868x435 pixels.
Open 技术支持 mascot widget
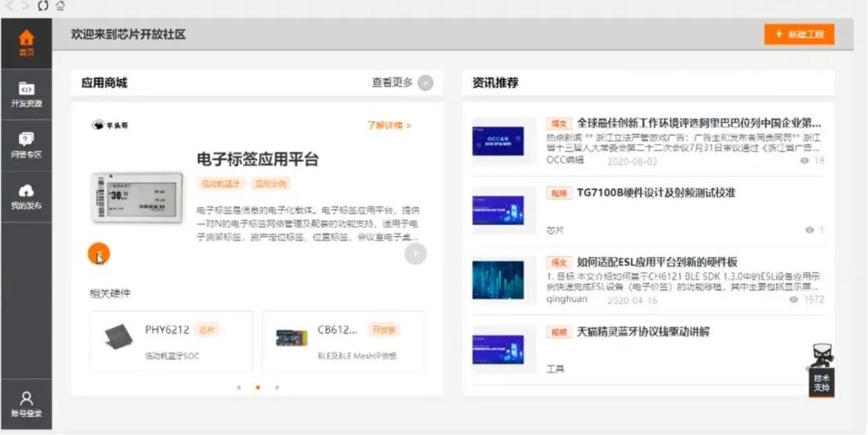[x=822, y=370]
